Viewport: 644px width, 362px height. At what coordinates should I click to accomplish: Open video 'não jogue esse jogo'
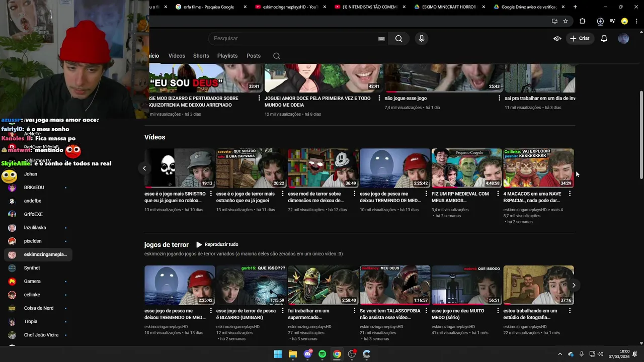point(406,98)
